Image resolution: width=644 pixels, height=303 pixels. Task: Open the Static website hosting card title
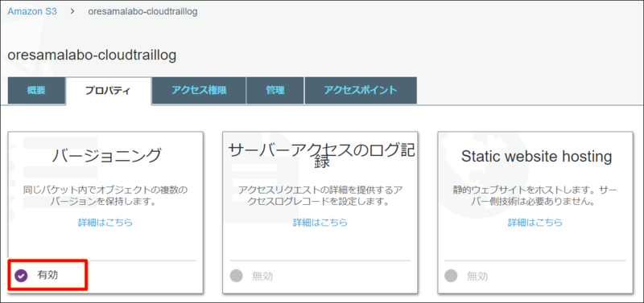click(536, 156)
